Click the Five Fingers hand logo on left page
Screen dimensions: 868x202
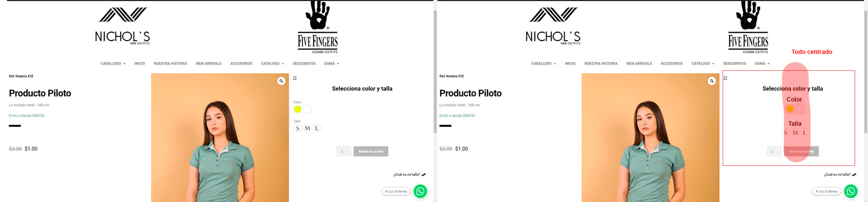(317, 27)
